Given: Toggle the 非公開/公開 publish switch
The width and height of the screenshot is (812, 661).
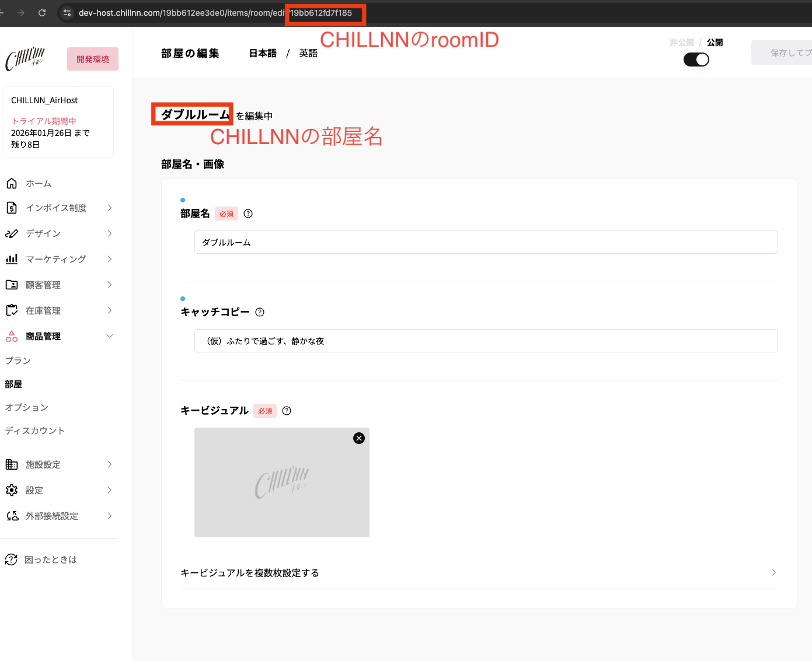Looking at the screenshot, I should (x=696, y=60).
